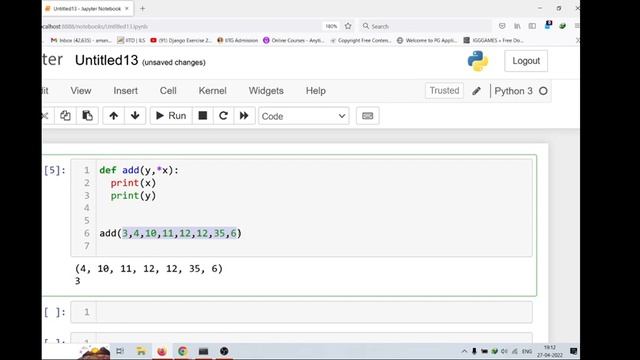This screenshot has width=640, height=360.
Task: Close the Untitled13 Jupyter Notebook tab
Action: (127, 8)
